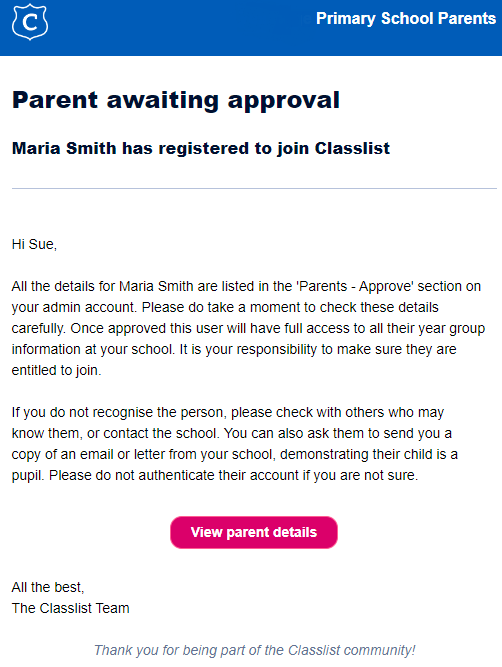
Task: Open the View parent details button
Action: click(254, 532)
